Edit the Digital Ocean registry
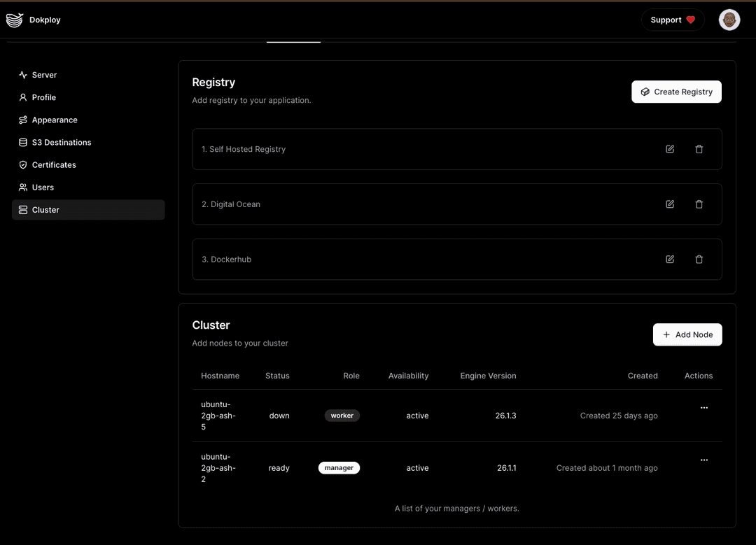Image resolution: width=756 pixels, height=545 pixels. pos(670,204)
